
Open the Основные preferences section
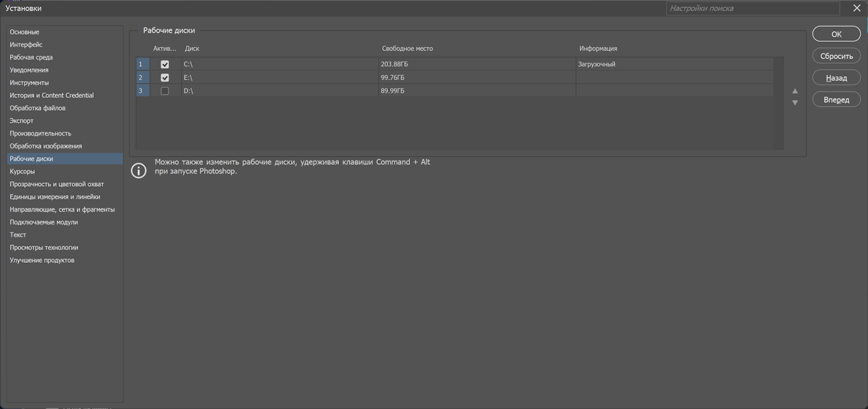[24, 32]
